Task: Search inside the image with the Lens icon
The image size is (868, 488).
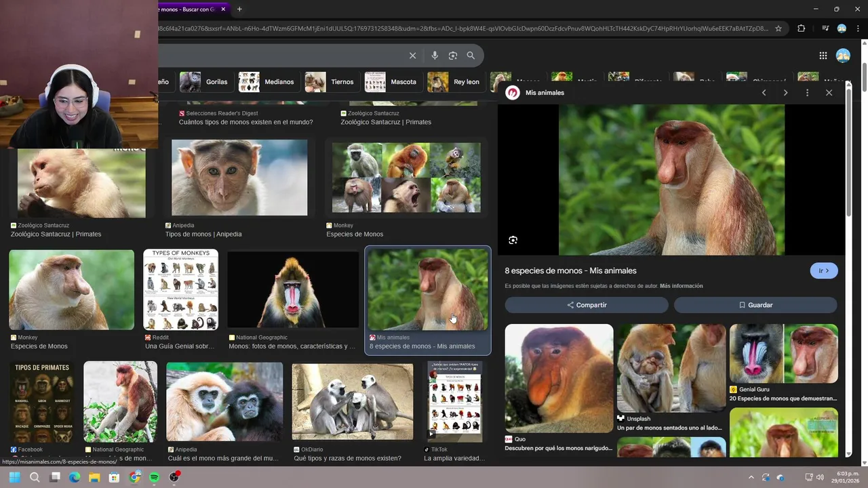Action: 513,240
